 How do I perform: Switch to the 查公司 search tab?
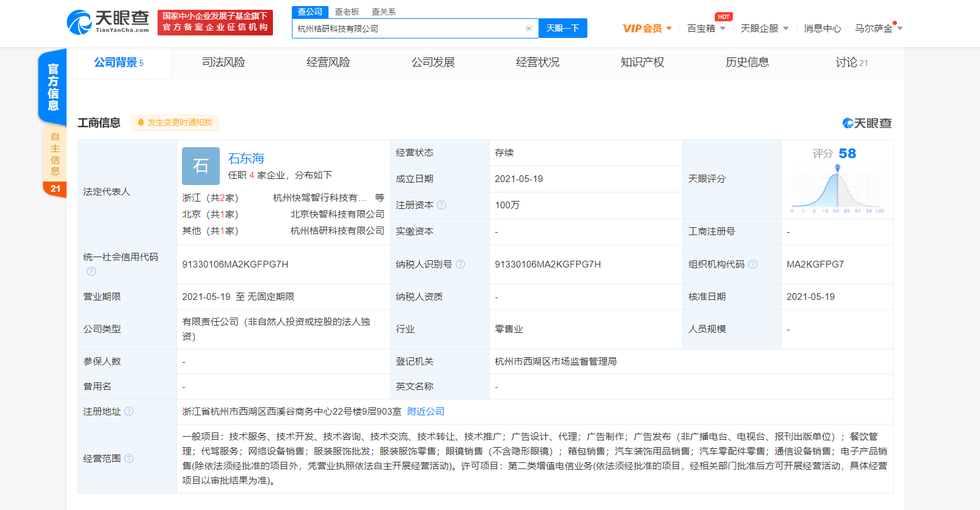pyautogui.click(x=310, y=12)
